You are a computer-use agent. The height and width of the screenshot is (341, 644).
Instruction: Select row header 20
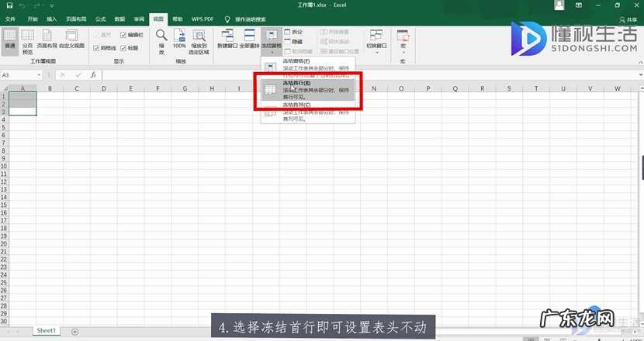tap(4, 244)
